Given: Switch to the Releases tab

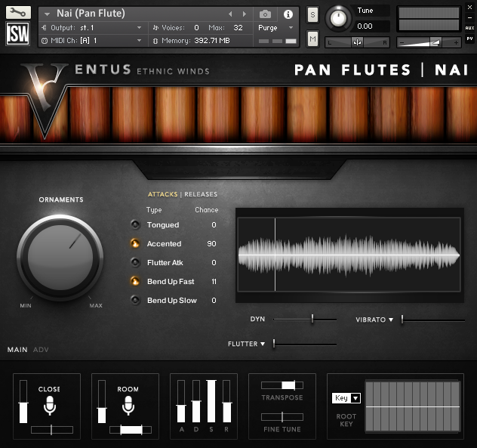Looking at the screenshot, I should click(x=201, y=194).
